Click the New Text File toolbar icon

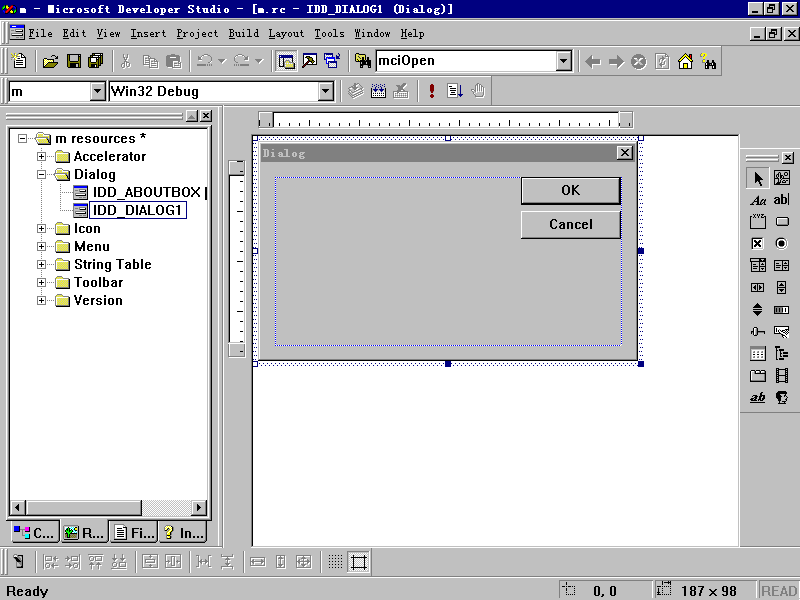pyautogui.click(x=19, y=61)
